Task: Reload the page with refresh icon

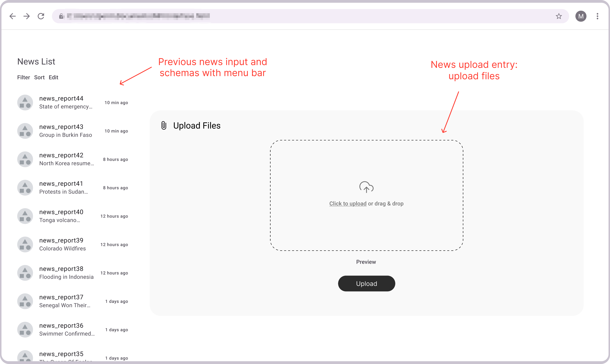Action: coord(41,16)
